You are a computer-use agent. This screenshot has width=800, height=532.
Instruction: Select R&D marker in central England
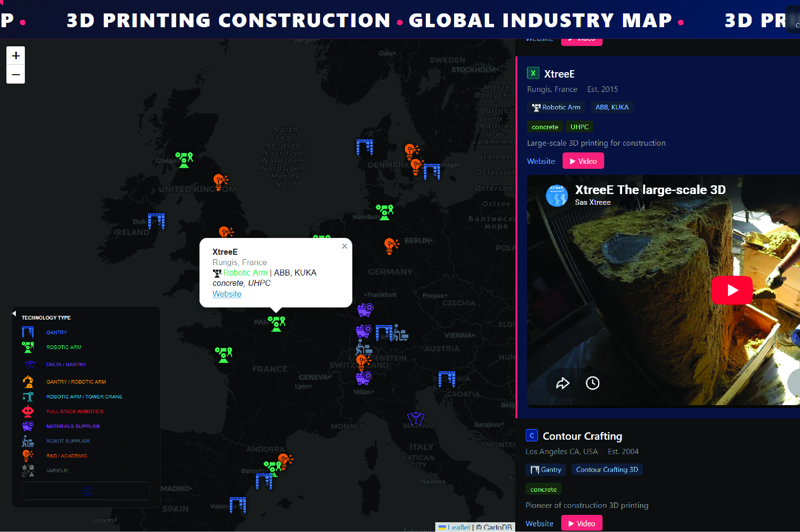click(226, 232)
